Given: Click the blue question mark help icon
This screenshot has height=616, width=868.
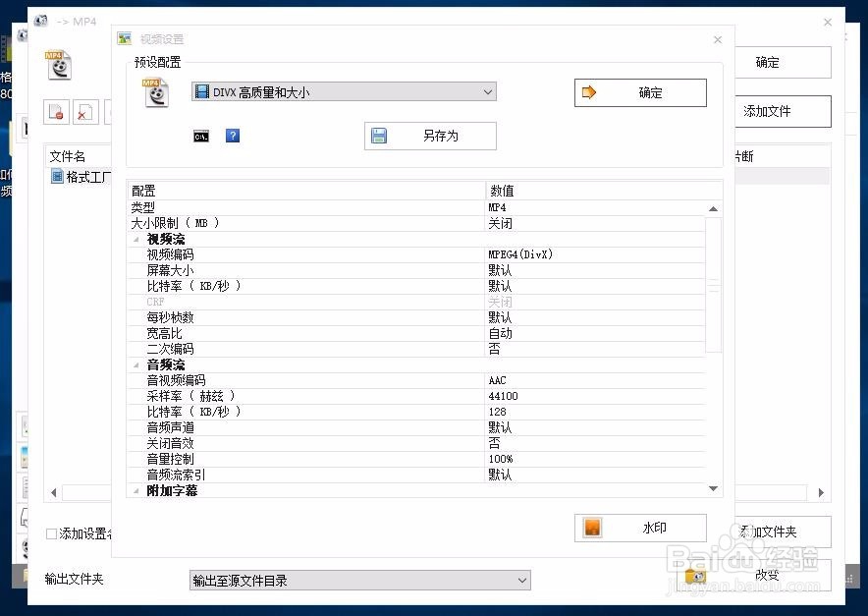Looking at the screenshot, I should tap(233, 136).
